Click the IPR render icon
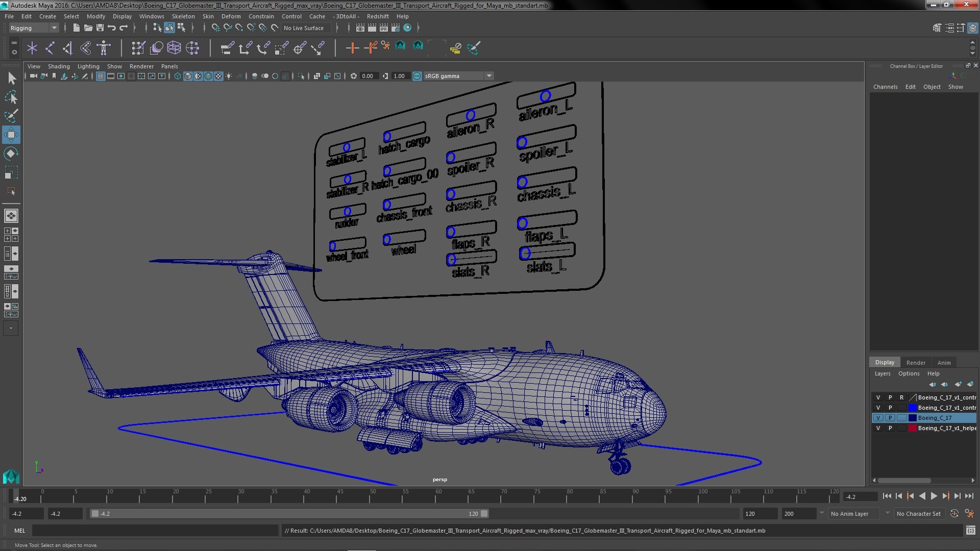980x551 pixels. pos(383,28)
